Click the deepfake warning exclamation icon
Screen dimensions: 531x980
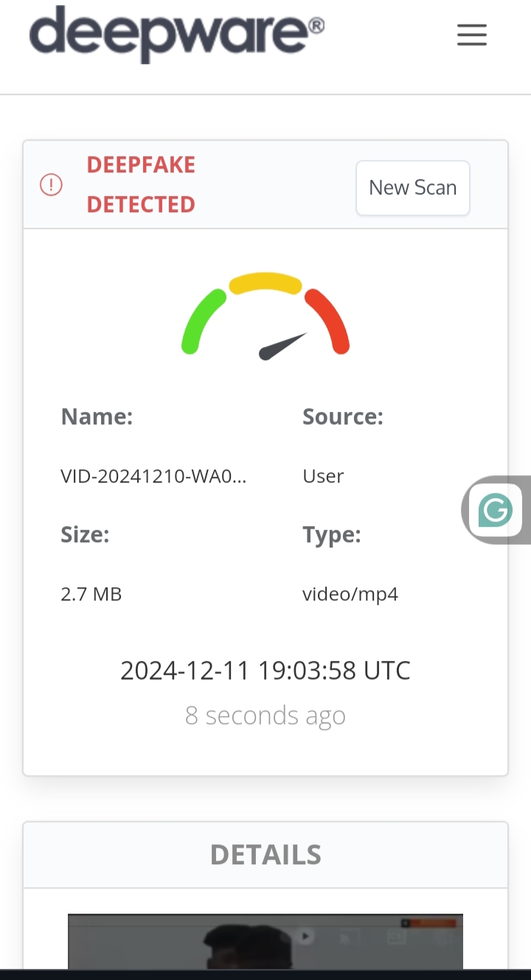coord(51,184)
